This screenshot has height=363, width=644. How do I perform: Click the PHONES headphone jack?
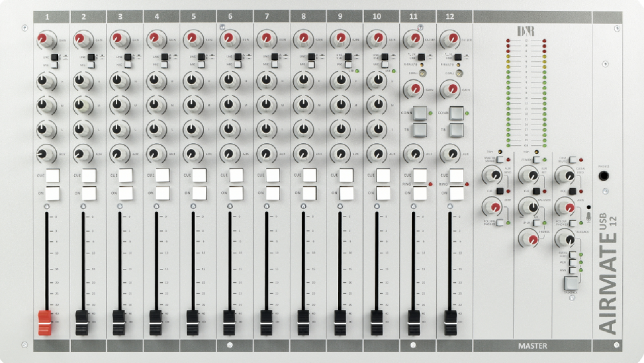(x=603, y=176)
